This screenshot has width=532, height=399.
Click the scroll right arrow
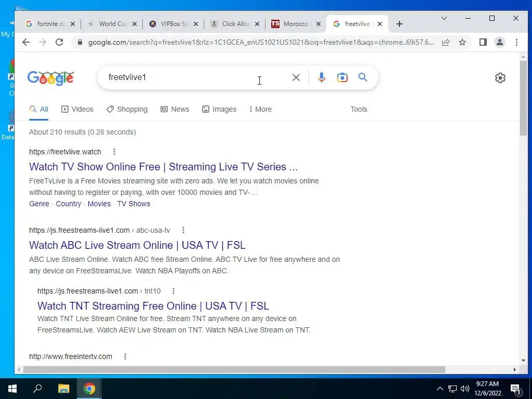click(515, 369)
